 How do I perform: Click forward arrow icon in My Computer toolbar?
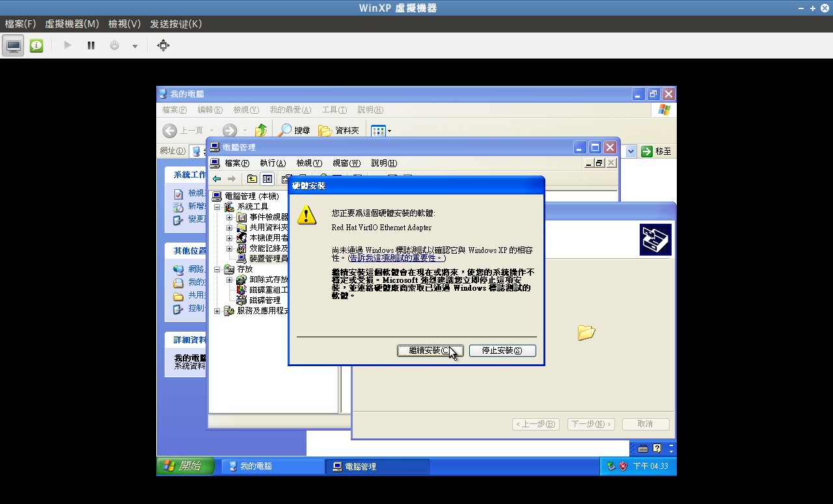pos(230,130)
